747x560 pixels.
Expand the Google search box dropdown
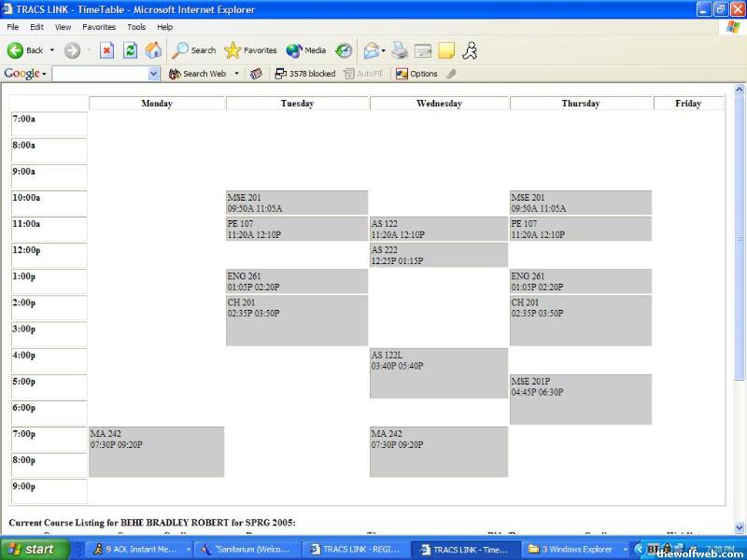pyautogui.click(x=154, y=74)
